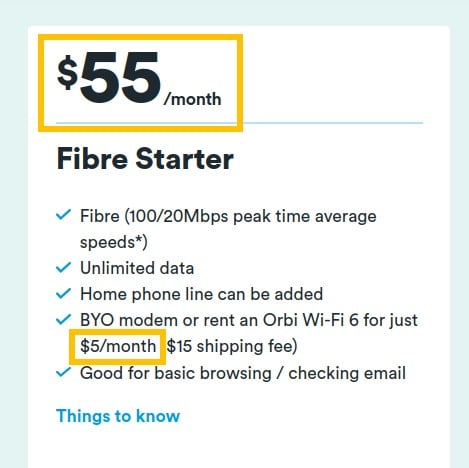This screenshot has height=468, width=469.
Task: Select the checkmark next to basic browsing
Action: (x=63, y=372)
